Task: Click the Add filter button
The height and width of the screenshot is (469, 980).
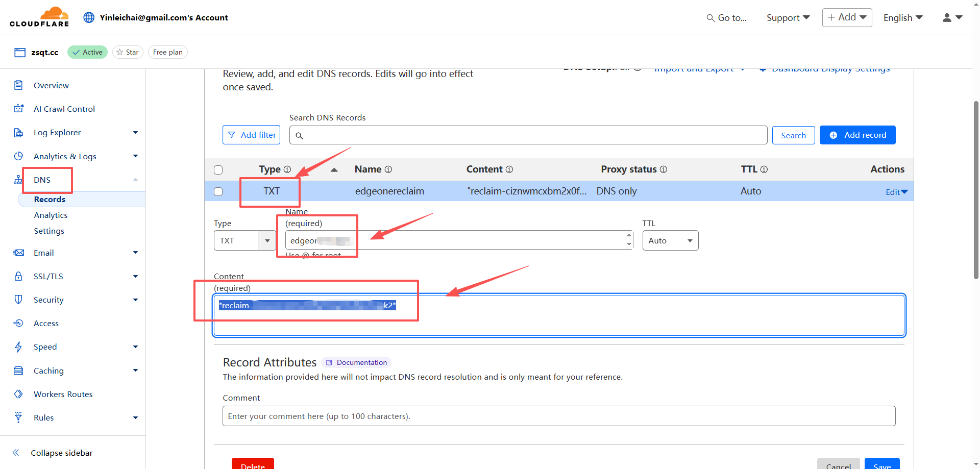Action: (x=251, y=135)
